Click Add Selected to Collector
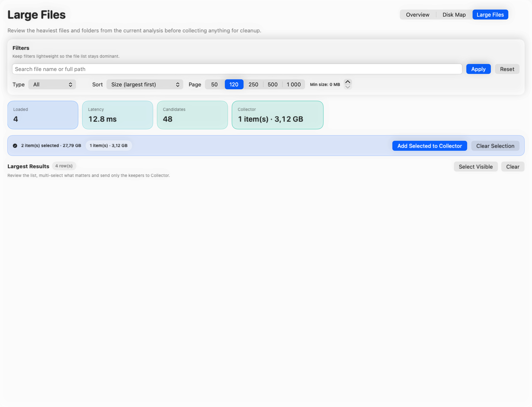 pos(429,146)
